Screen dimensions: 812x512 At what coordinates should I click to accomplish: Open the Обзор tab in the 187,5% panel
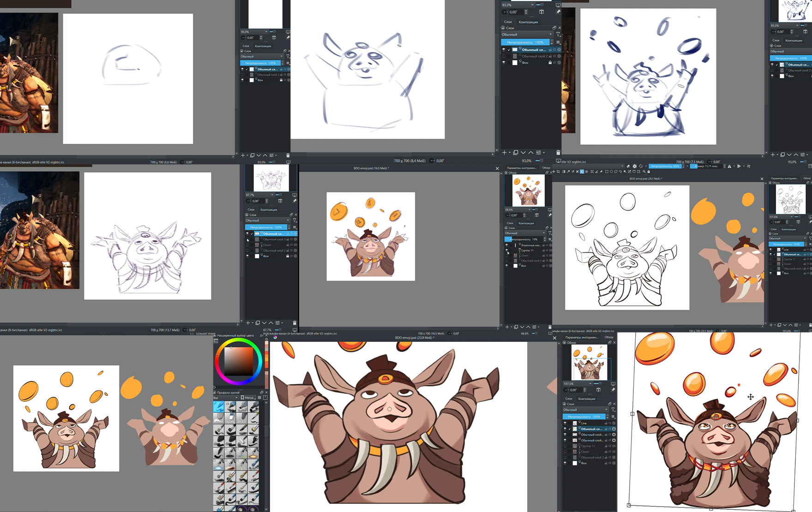tap(609, 337)
